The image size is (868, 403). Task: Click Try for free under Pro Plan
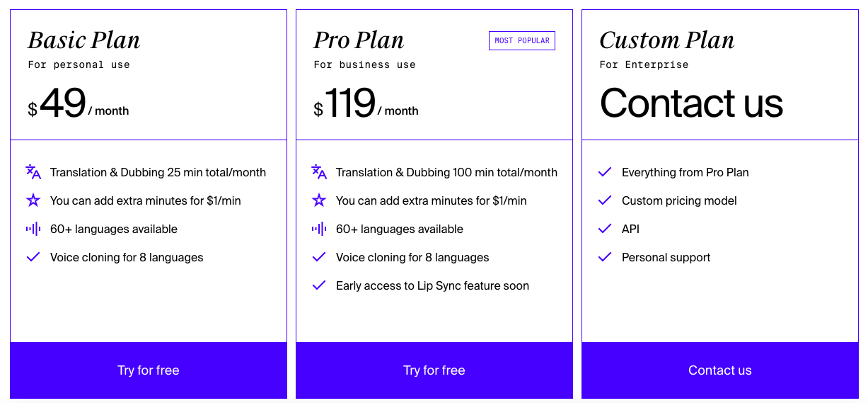(434, 370)
